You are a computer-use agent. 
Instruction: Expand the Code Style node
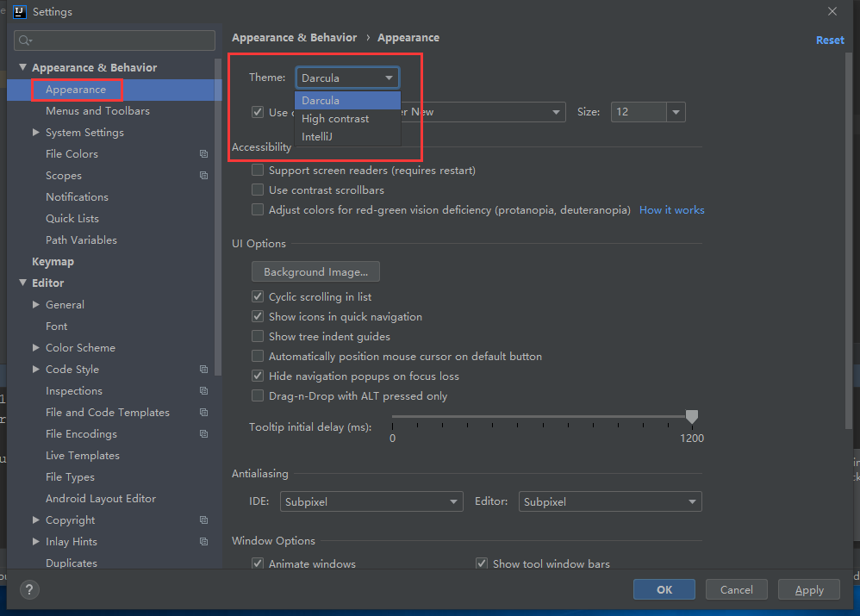point(35,369)
